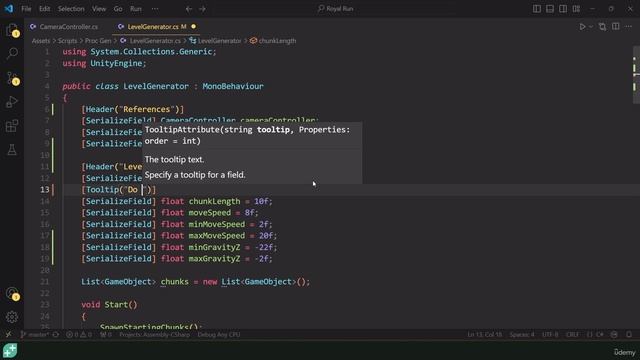Open the Accounts menu icon
Viewport: 640px width, 360px height.
tap(12, 293)
